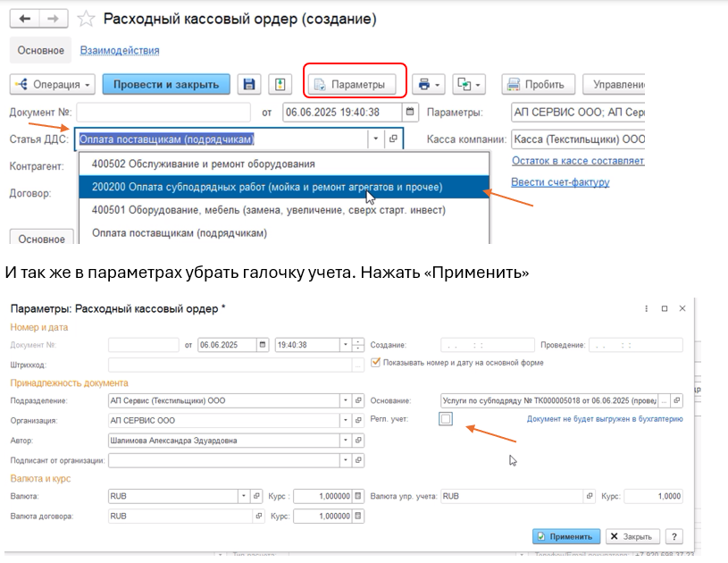Viewport: 728px width, 563px height.
Task: Select '200200 Оплата субподрядных работ' from the list
Action: tap(266, 187)
